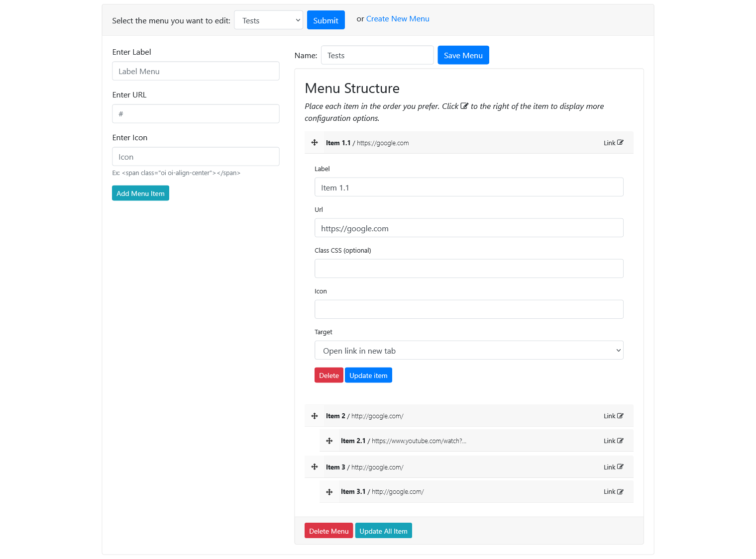Click the edit icon beside Item 3.1's Link

point(620,491)
